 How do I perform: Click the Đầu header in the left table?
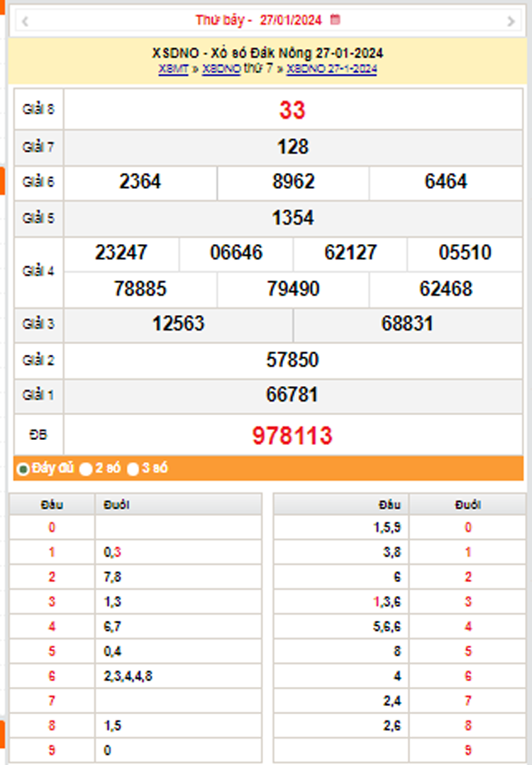(x=52, y=505)
